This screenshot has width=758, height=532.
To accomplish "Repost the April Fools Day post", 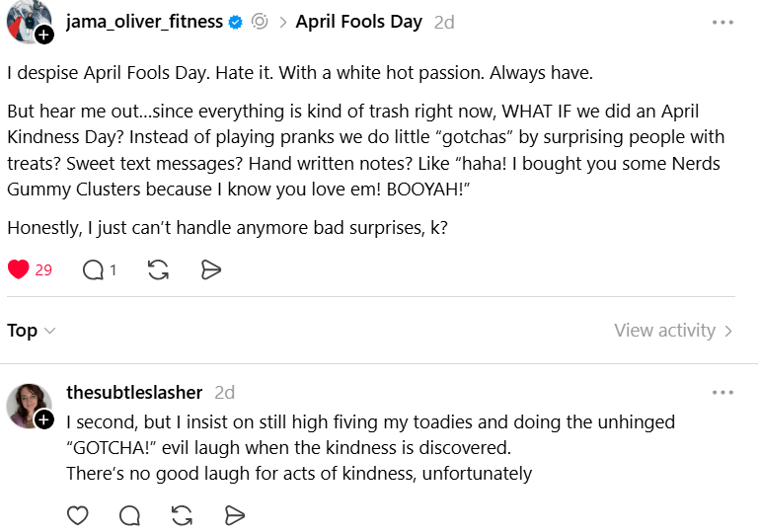I will pos(158,269).
